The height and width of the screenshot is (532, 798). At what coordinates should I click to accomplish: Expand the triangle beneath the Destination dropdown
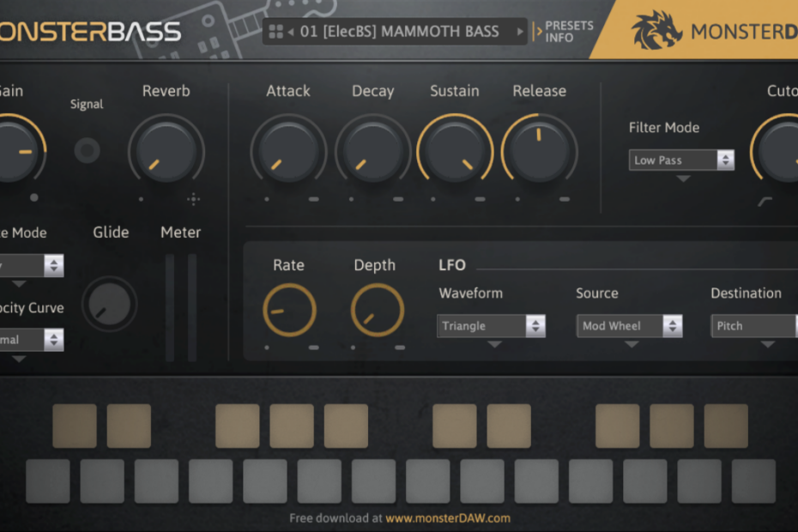[x=767, y=345]
